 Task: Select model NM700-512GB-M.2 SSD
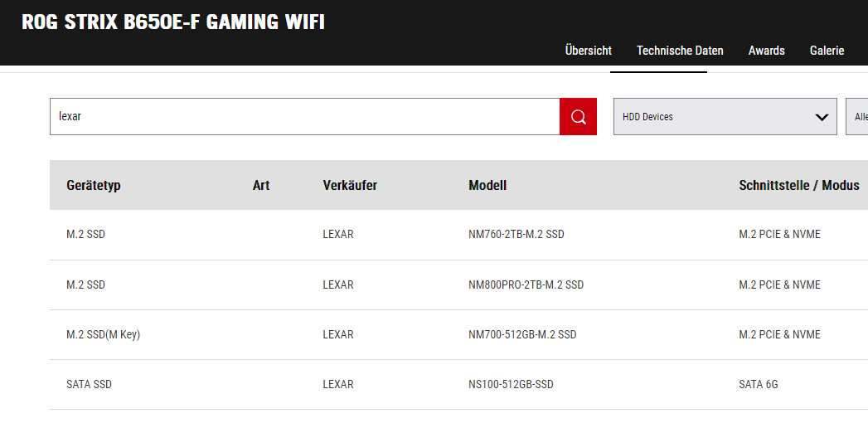point(522,334)
